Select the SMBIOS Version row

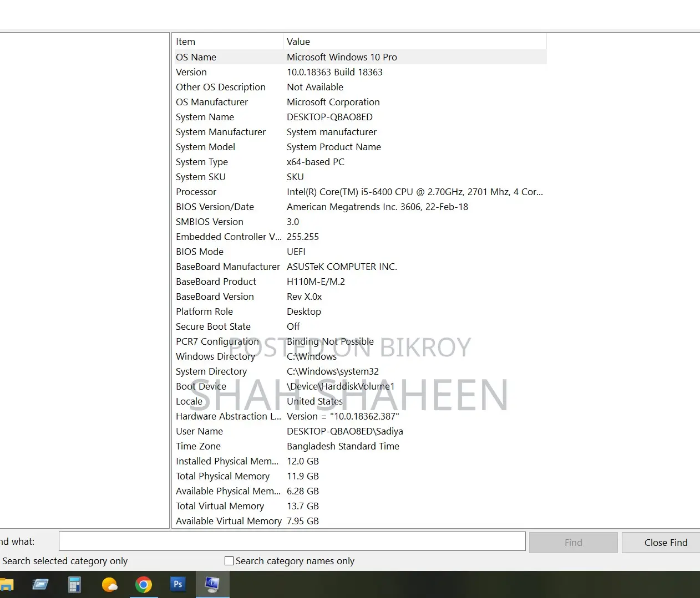pos(361,222)
